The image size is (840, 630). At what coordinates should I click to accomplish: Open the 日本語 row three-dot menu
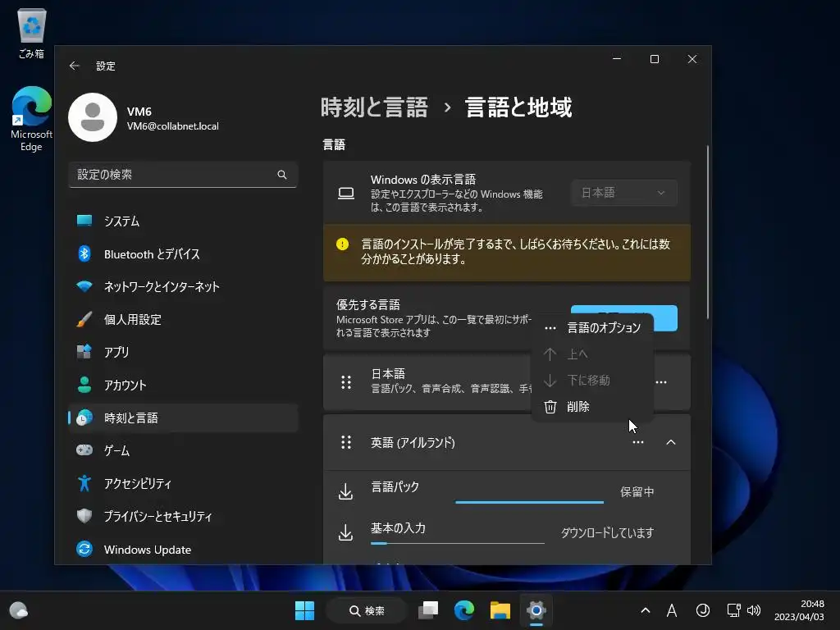[x=661, y=382]
